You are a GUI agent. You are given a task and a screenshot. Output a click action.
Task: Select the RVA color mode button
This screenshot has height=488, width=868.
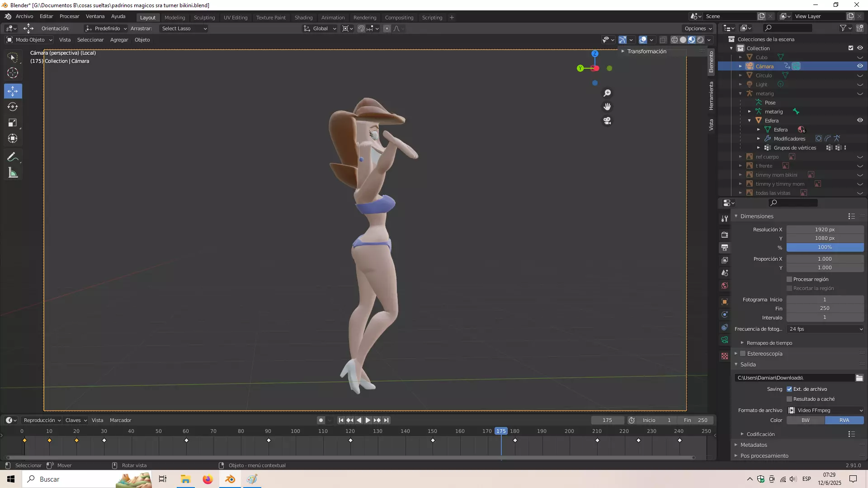pyautogui.click(x=844, y=420)
